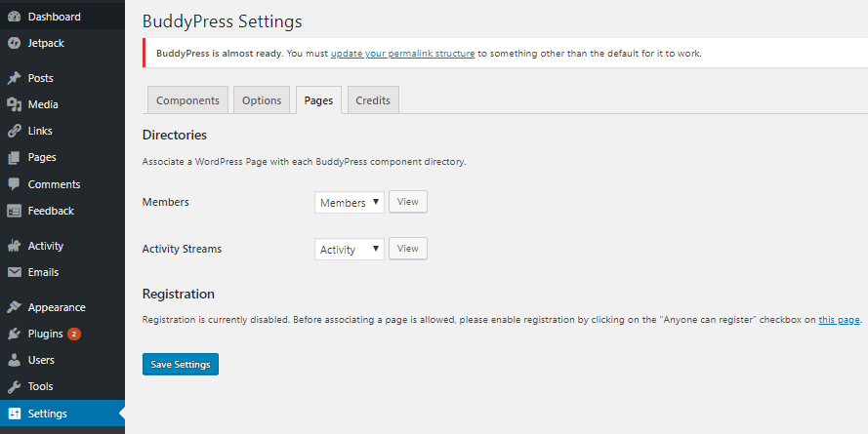Click the 'Associate a WordPress Page' description
This screenshot has height=434, width=868.
304,163
